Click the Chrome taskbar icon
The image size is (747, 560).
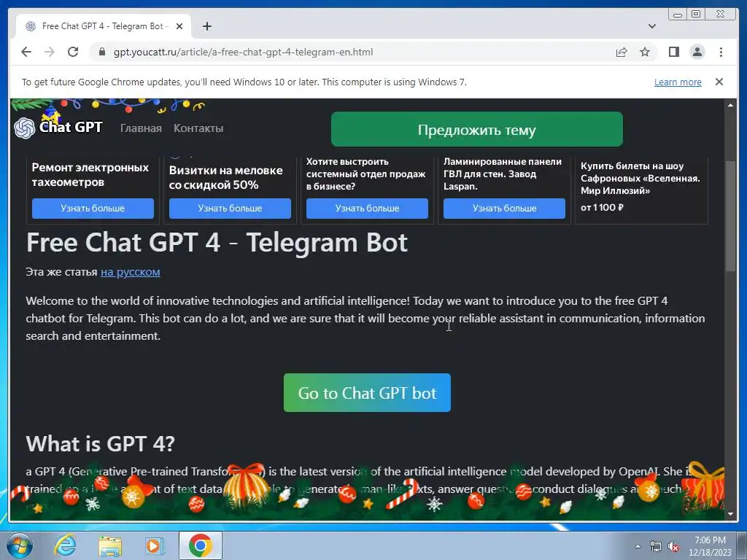201,545
